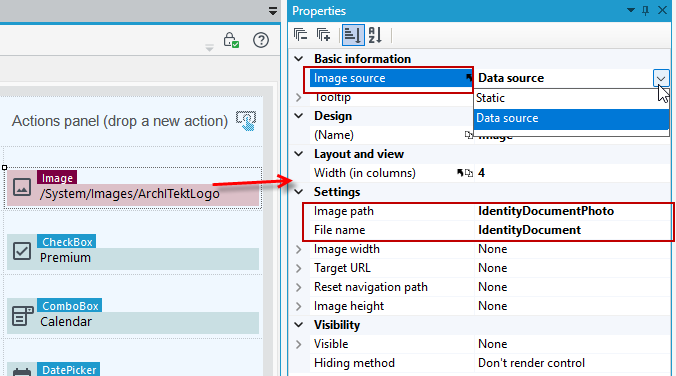Open the Properties panel options arrow
676x376 pixels.
[x=630, y=10]
